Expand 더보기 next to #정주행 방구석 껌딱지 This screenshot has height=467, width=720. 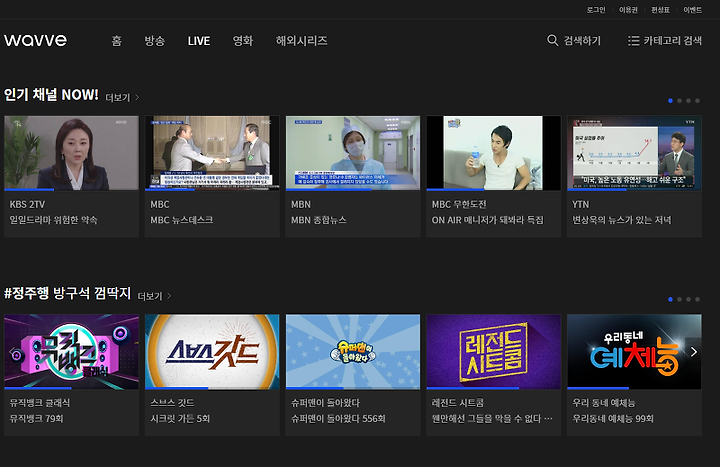pos(155,296)
